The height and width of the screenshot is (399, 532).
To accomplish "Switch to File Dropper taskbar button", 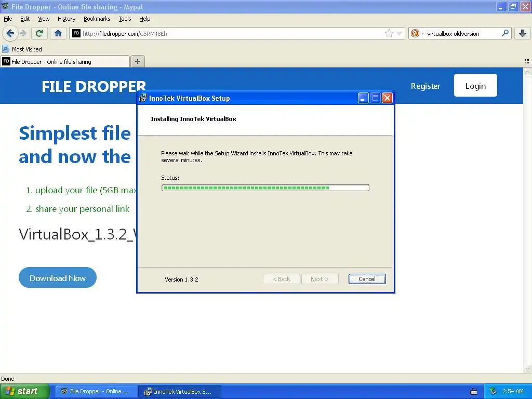I will (x=96, y=391).
